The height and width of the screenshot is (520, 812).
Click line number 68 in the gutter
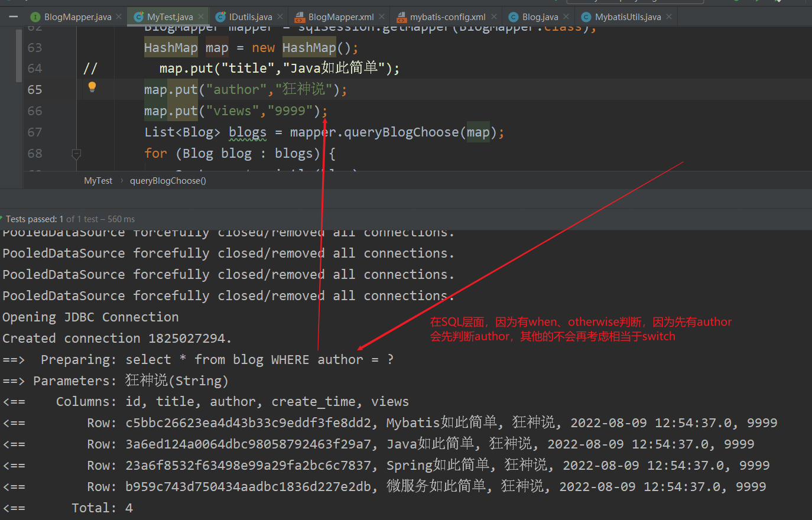(x=35, y=154)
